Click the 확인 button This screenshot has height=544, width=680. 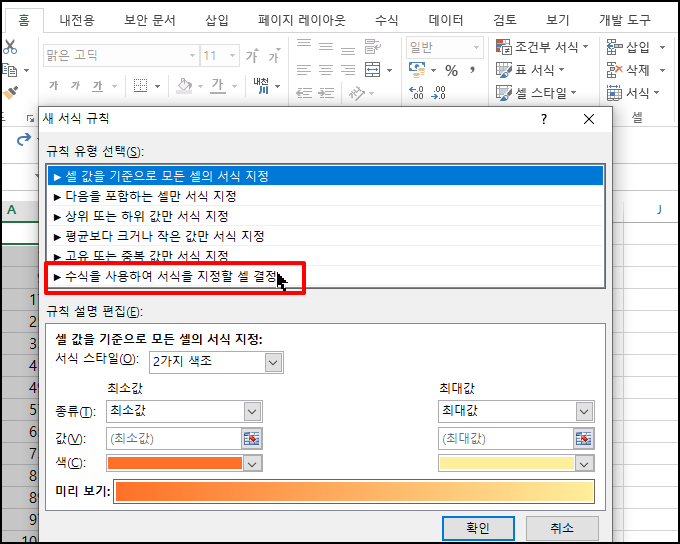(x=478, y=528)
